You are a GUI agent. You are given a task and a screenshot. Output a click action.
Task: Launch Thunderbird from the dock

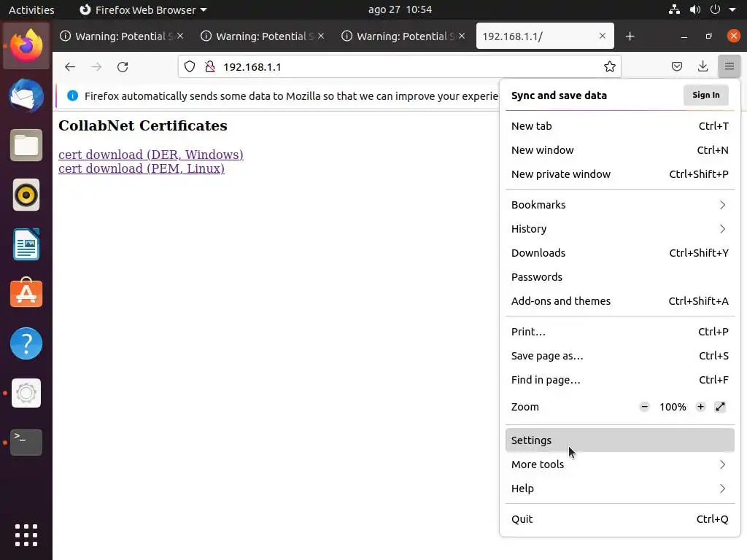pyautogui.click(x=26, y=96)
